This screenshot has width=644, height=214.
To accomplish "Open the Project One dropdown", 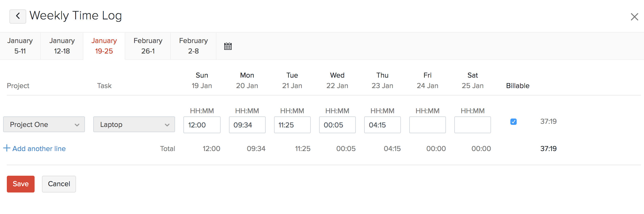I will point(44,124).
